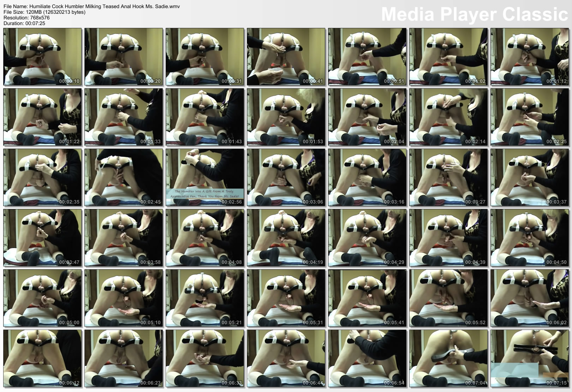Click the Resolution 768x576 text line
572x392 pixels.
pyautogui.click(x=26, y=18)
